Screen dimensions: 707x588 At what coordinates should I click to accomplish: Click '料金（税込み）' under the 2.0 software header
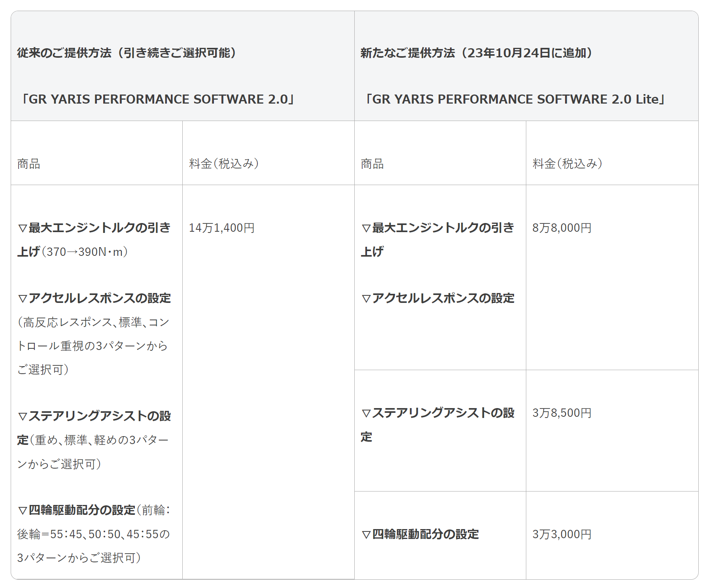[224, 164]
